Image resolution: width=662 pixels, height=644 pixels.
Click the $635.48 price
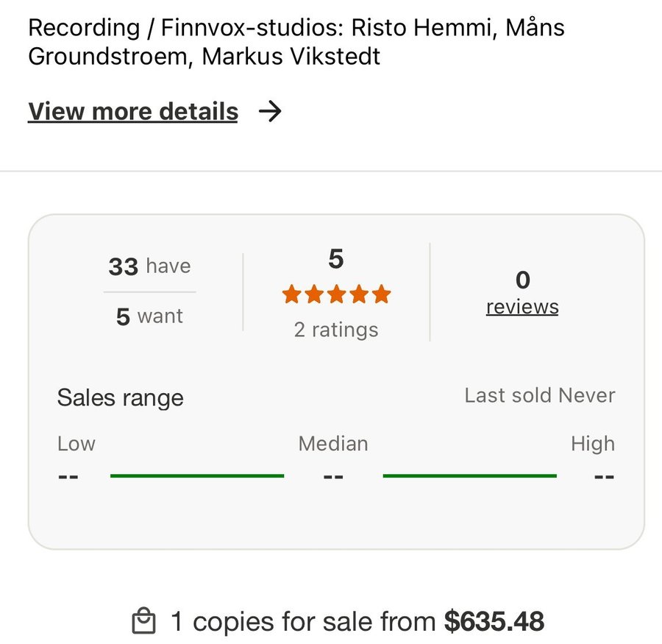click(x=494, y=622)
